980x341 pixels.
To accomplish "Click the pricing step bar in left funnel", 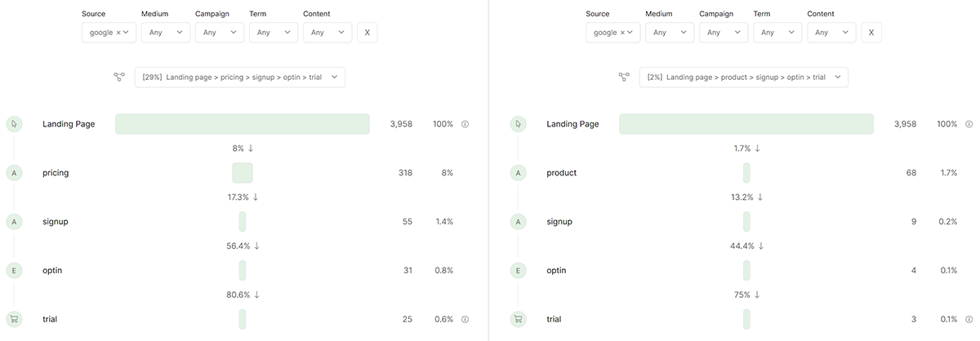I will pos(243,173).
